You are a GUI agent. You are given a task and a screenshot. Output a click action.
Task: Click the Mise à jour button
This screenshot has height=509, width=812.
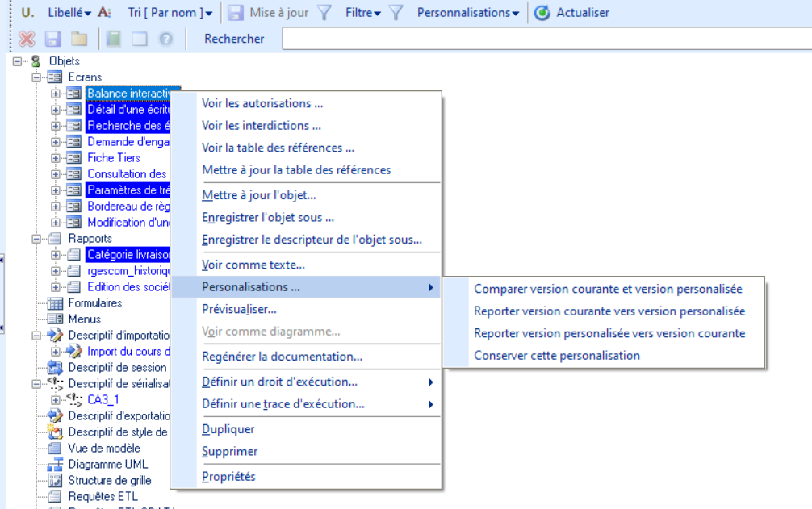[270, 12]
